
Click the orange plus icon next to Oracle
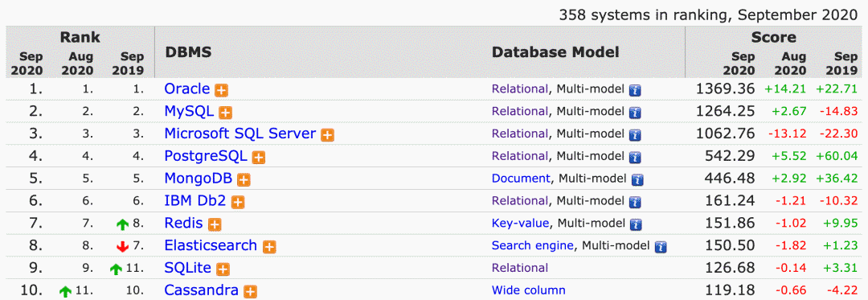point(222,90)
